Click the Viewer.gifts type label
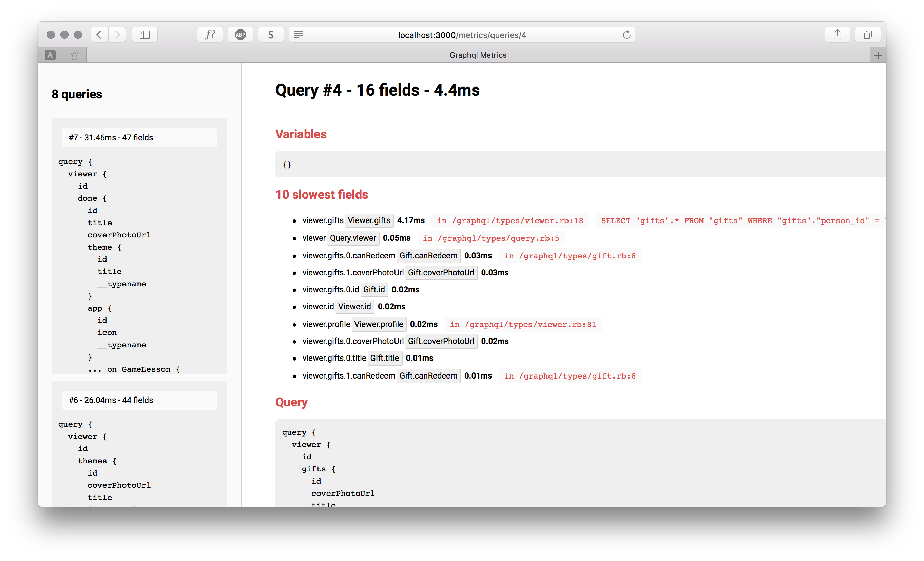 click(x=369, y=220)
